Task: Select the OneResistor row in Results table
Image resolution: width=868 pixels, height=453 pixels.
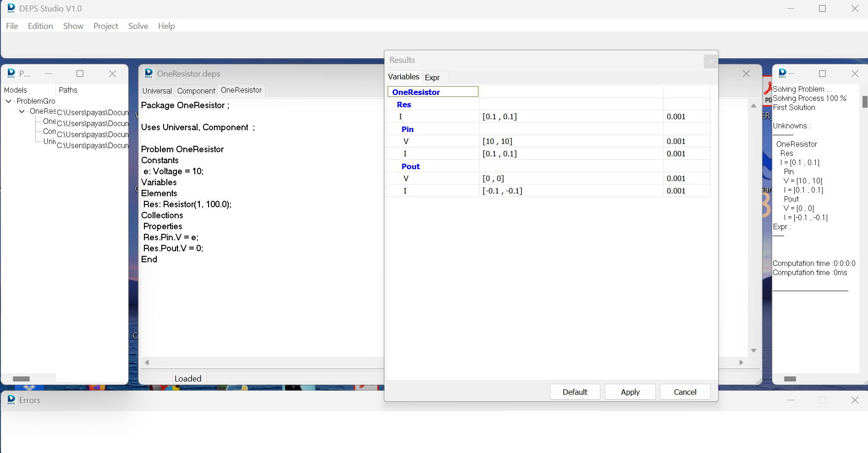Action: click(433, 92)
